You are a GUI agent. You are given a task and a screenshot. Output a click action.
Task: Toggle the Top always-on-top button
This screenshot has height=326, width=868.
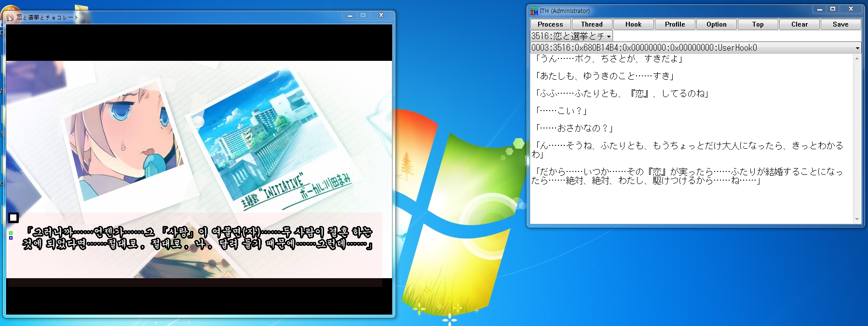tap(758, 24)
